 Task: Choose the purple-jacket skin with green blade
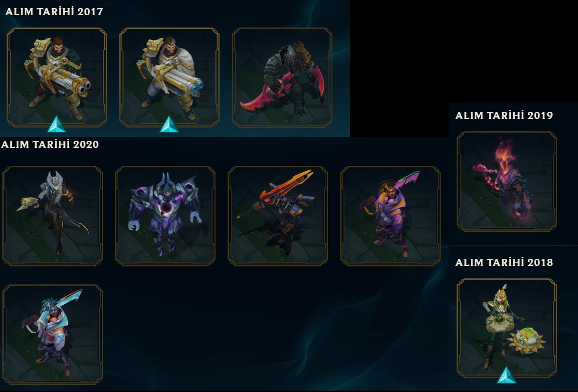(390, 216)
